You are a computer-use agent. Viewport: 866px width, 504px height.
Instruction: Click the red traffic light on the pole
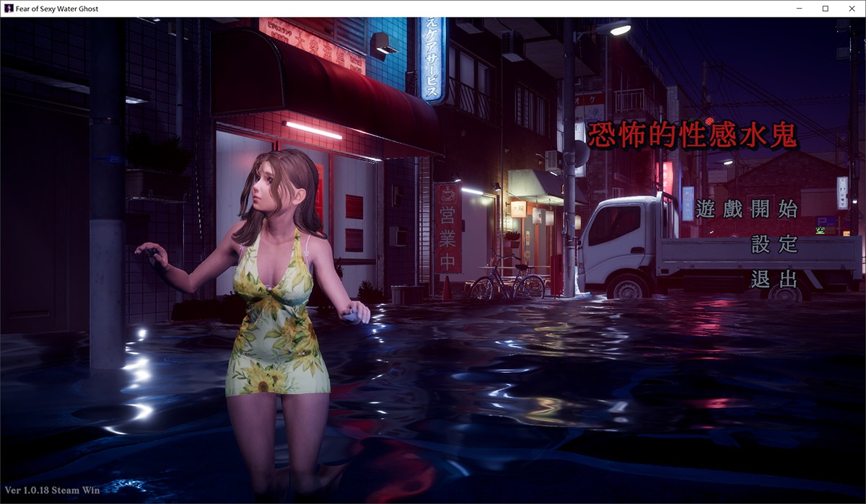tap(709, 120)
